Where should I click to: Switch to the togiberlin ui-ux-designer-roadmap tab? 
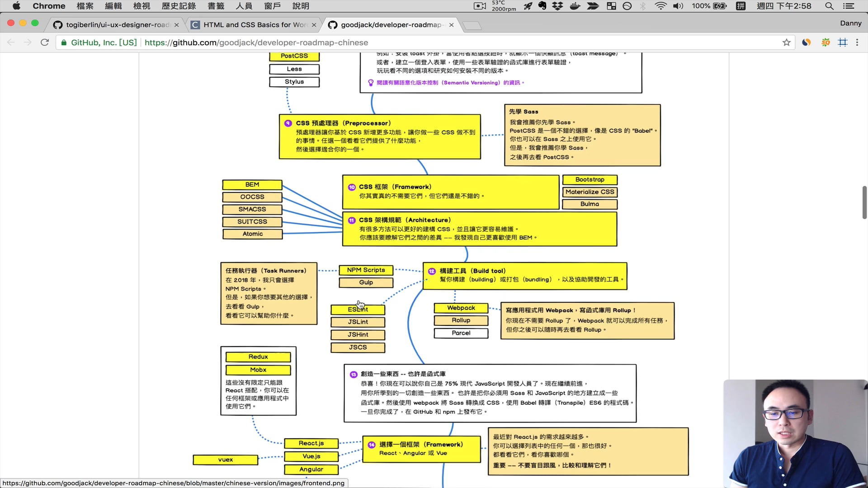pos(117,25)
